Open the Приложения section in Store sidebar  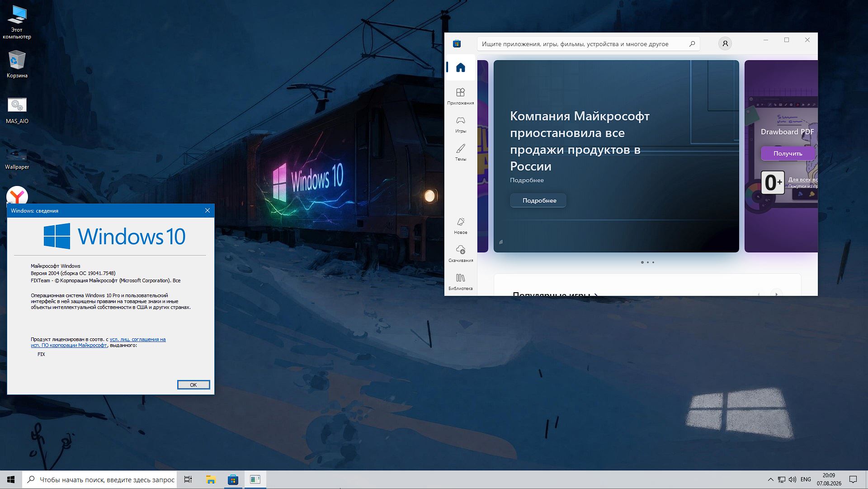click(460, 96)
